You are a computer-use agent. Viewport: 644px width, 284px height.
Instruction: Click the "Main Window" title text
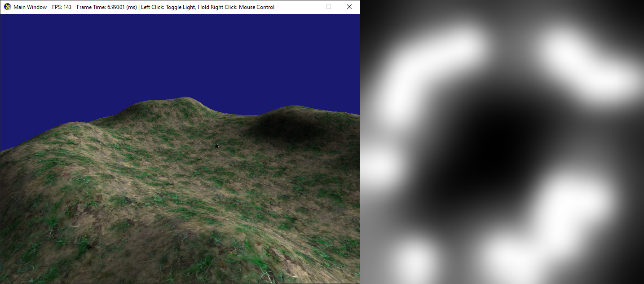pyautogui.click(x=30, y=7)
